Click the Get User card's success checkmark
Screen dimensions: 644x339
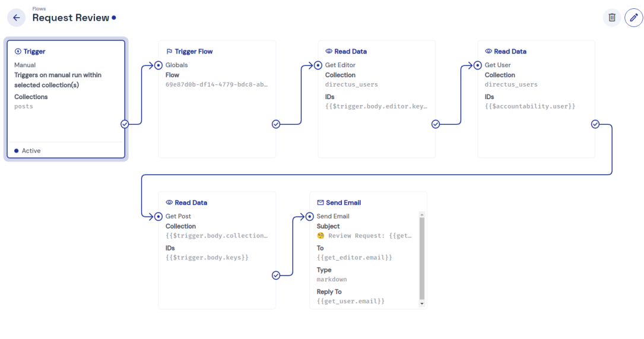click(x=595, y=124)
